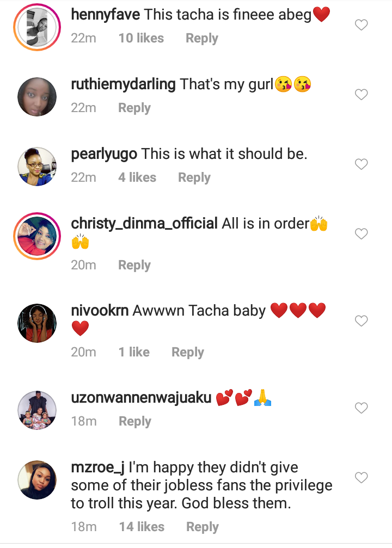Show 14 likes on mzroe_j's comment
Image resolution: width=392 pixels, height=548 pixels.
pyautogui.click(x=142, y=527)
